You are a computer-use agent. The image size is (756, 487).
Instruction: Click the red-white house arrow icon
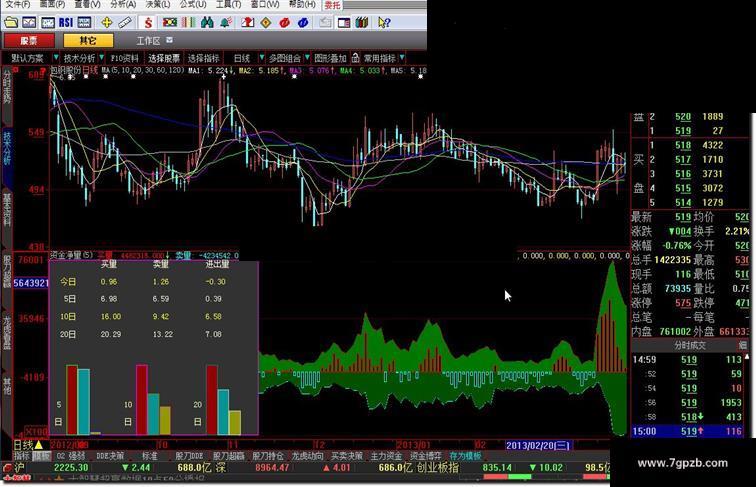point(247,23)
